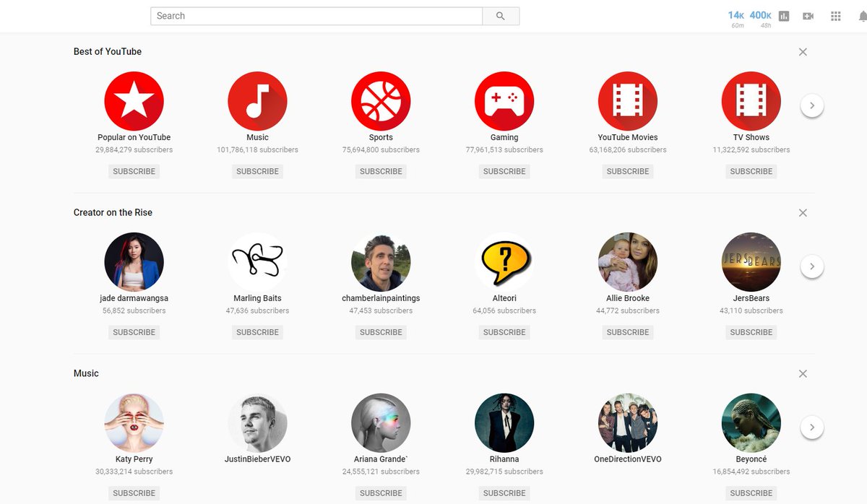Open the Music section heading link
This screenshot has height=504, width=867.
pyautogui.click(x=86, y=374)
